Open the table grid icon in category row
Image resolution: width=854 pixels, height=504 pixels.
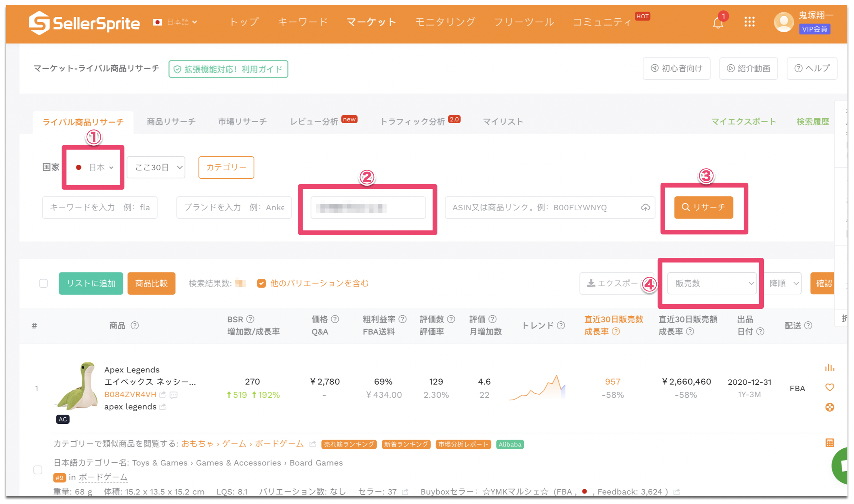[x=830, y=443]
